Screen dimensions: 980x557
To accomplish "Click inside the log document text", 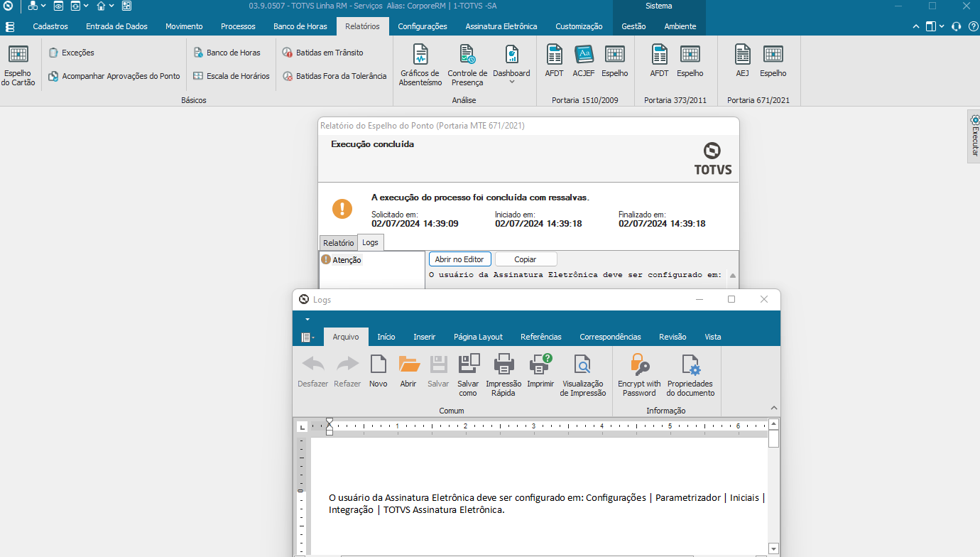I will (547, 503).
